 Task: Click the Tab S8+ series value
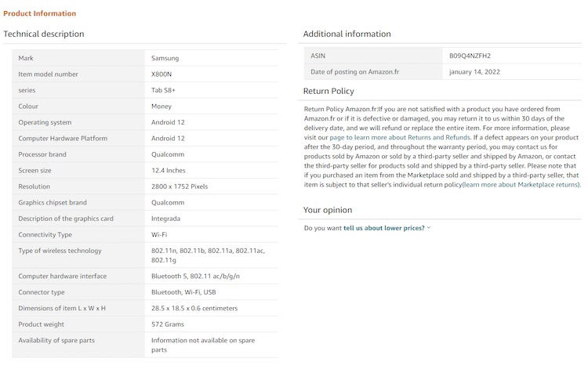tap(164, 90)
